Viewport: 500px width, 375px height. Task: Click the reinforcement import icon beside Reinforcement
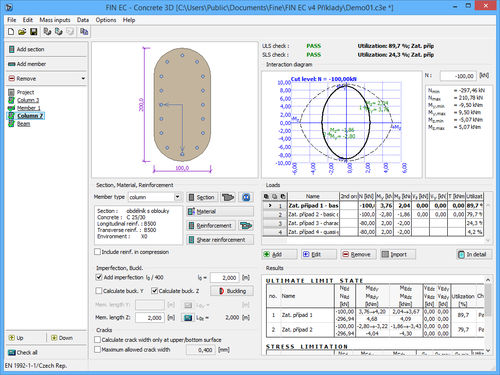[x=246, y=226]
